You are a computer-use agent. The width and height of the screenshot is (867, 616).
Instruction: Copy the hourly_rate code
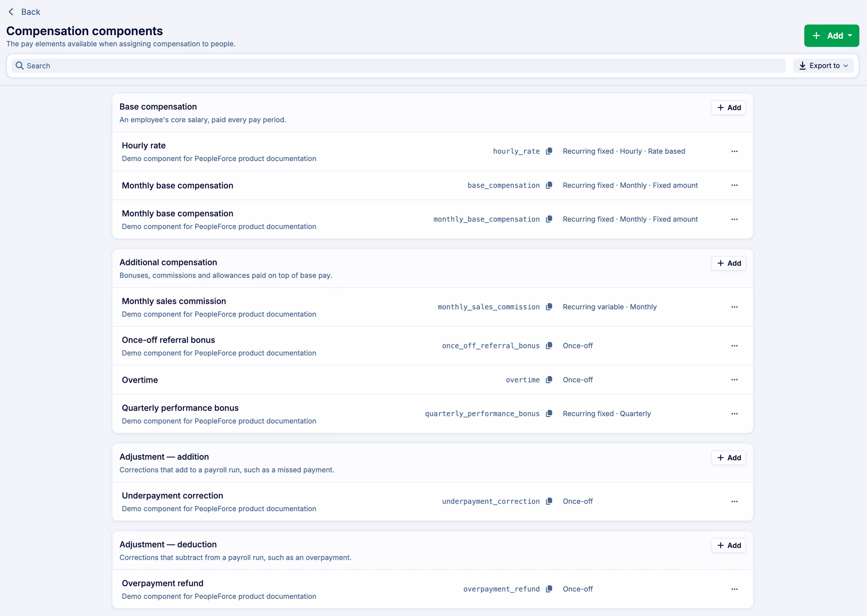(549, 151)
